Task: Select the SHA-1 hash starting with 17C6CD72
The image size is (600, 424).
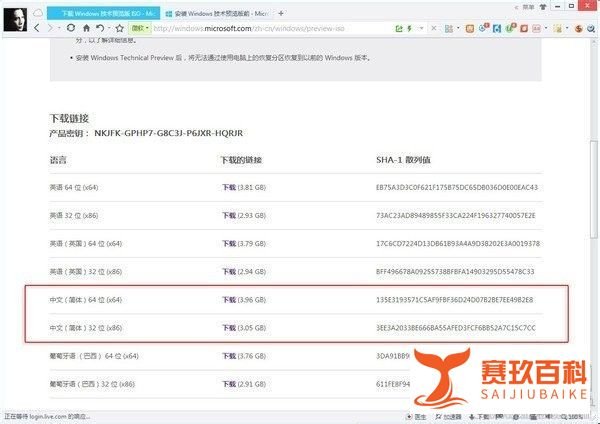Action: click(458, 243)
